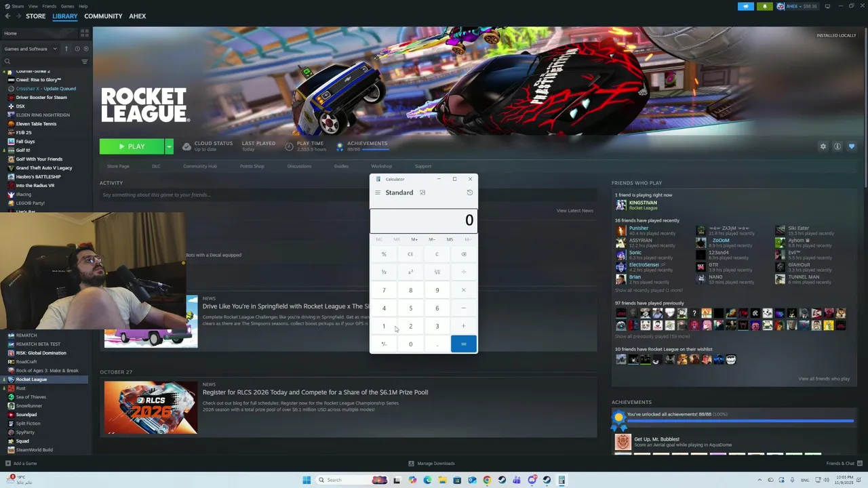Open friend KINGSTIVAN playing now
This screenshot has width=868, height=488.
(x=643, y=203)
